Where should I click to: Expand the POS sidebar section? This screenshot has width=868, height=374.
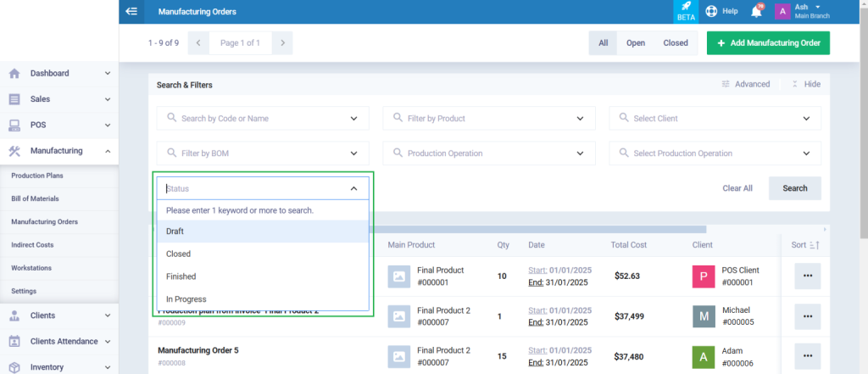coord(108,126)
